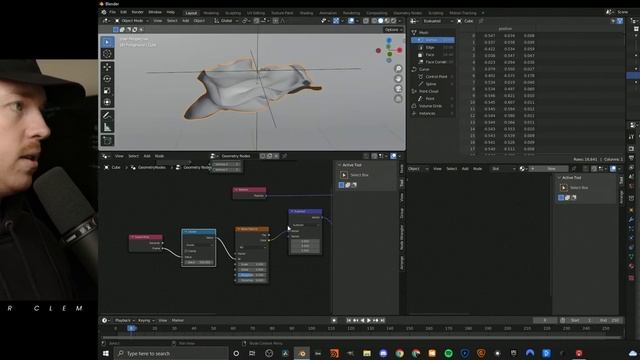Viewport: 640px width, 360px height.
Task: Open Slot dropdown in lower right editor
Action: [503, 169]
